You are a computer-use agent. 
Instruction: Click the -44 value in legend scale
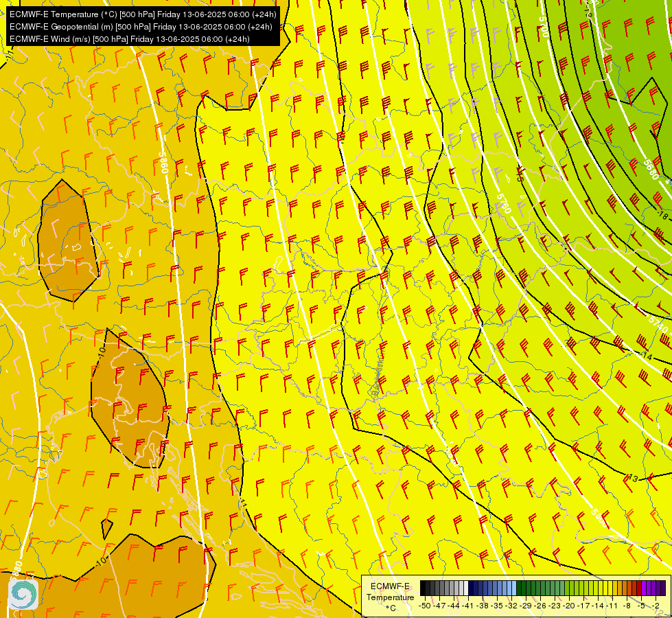click(x=454, y=606)
